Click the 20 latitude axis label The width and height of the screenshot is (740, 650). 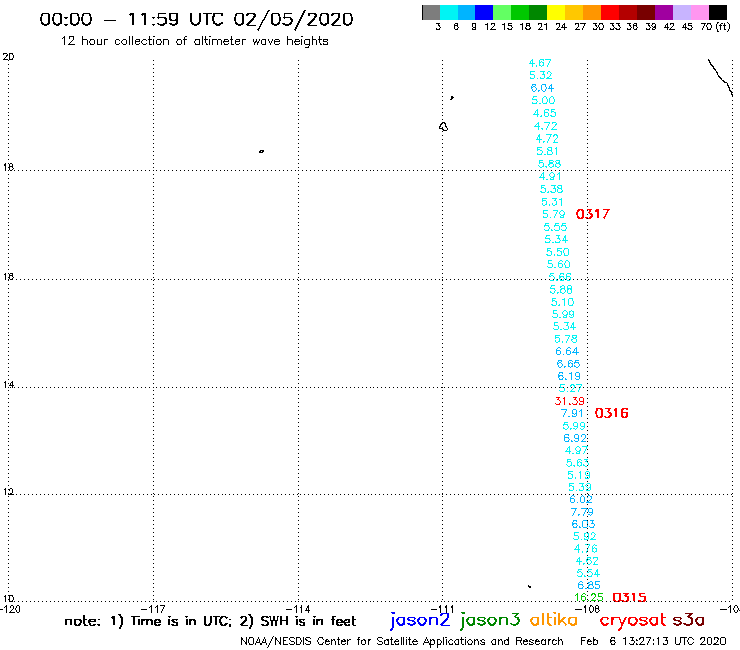(8, 57)
